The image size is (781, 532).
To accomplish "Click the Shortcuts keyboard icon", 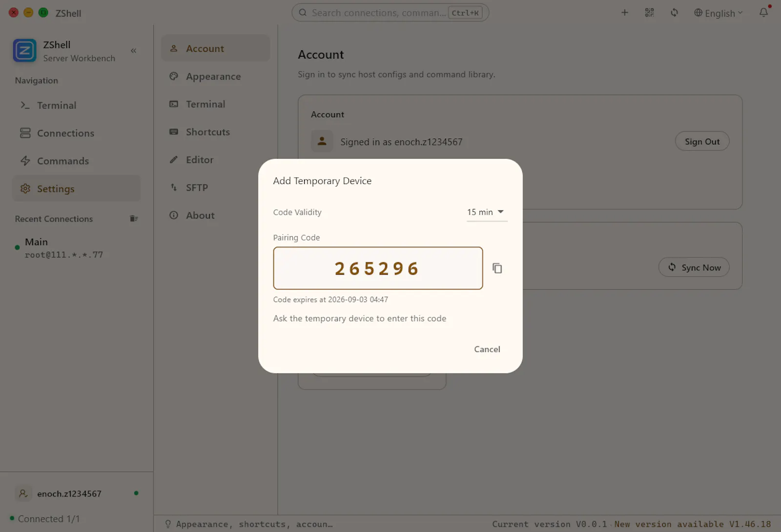I will tap(174, 132).
